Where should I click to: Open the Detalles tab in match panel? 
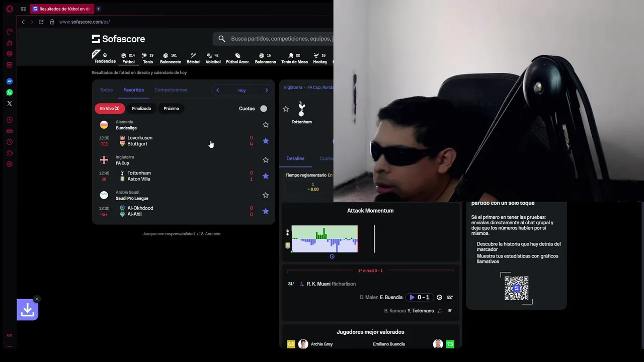pos(295,158)
